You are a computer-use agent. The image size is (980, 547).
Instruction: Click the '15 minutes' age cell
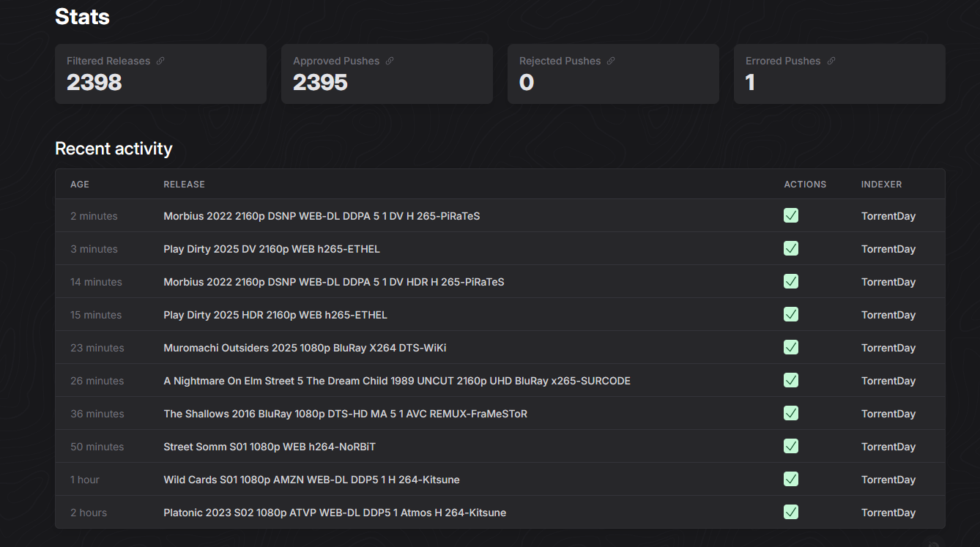click(96, 315)
